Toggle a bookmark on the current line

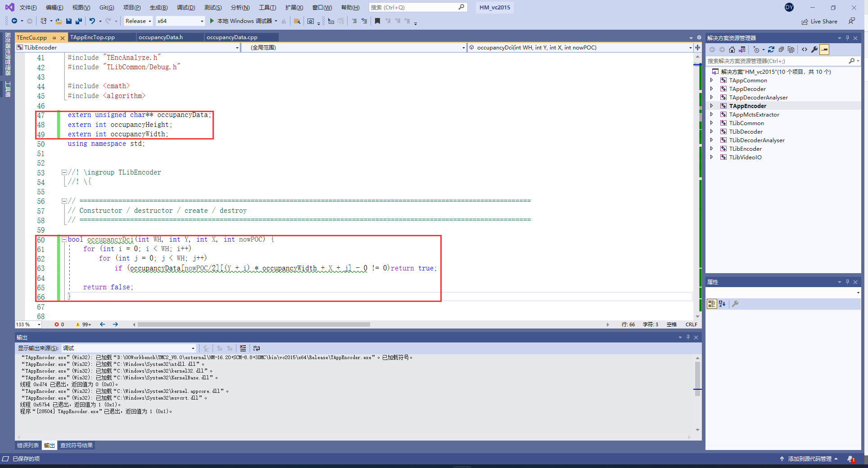click(x=377, y=21)
